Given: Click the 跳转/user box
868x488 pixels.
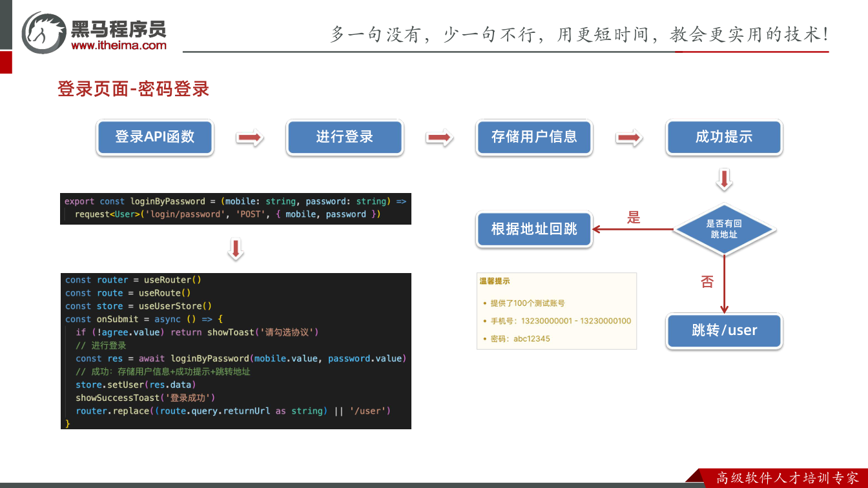Looking at the screenshot, I should coord(724,330).
